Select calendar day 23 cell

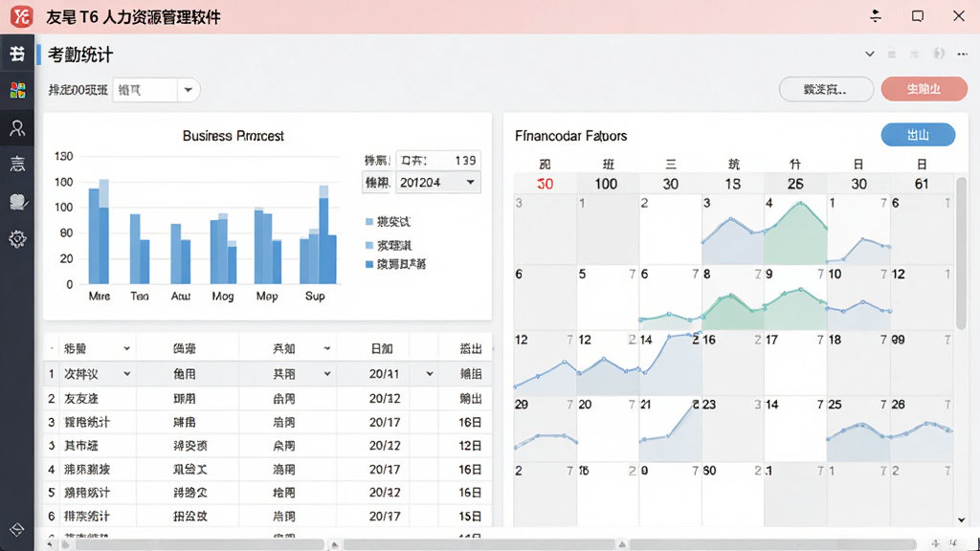[732, 429]
